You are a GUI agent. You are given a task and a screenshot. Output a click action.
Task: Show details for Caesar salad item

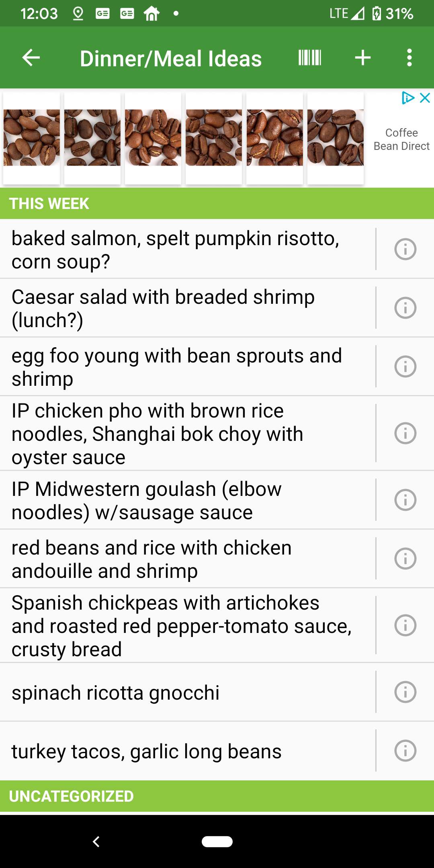pyautogui.click(x=405, y=308)
